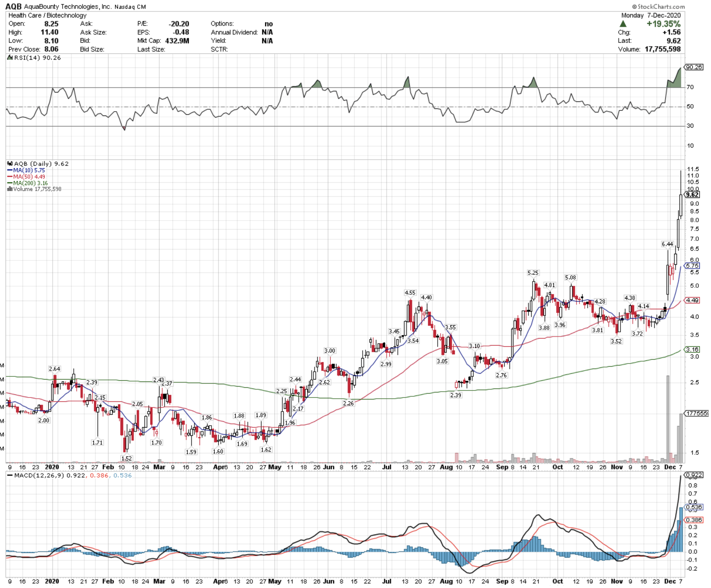Select the red MA(50) legend line
Viewport: 711px width, 588px height.
coord(10,177)
